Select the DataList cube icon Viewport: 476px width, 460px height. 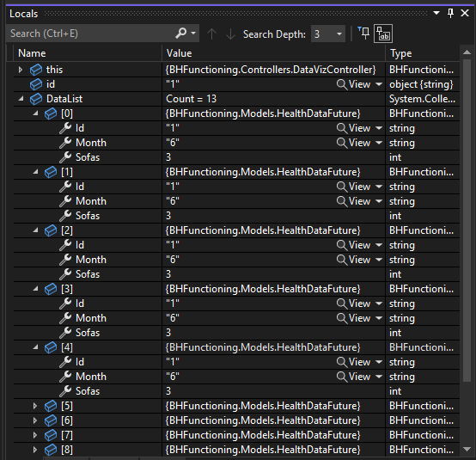(x=36, y=99)
